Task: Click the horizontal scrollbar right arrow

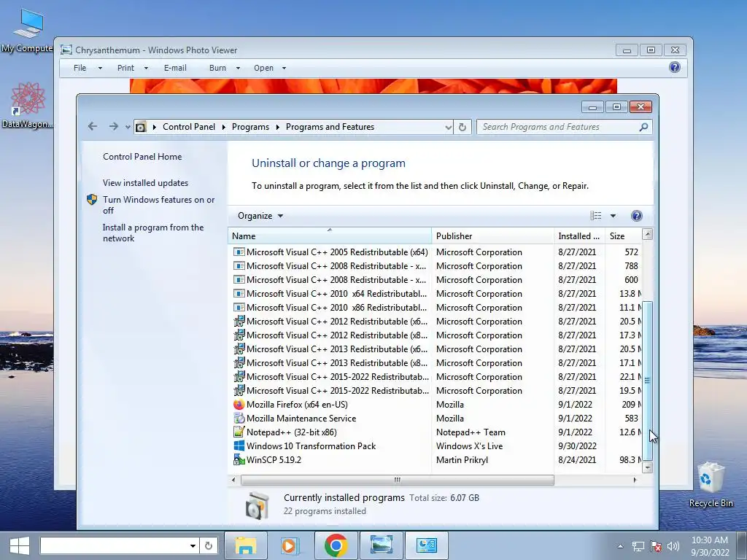Action: click(x=635, y=480)
